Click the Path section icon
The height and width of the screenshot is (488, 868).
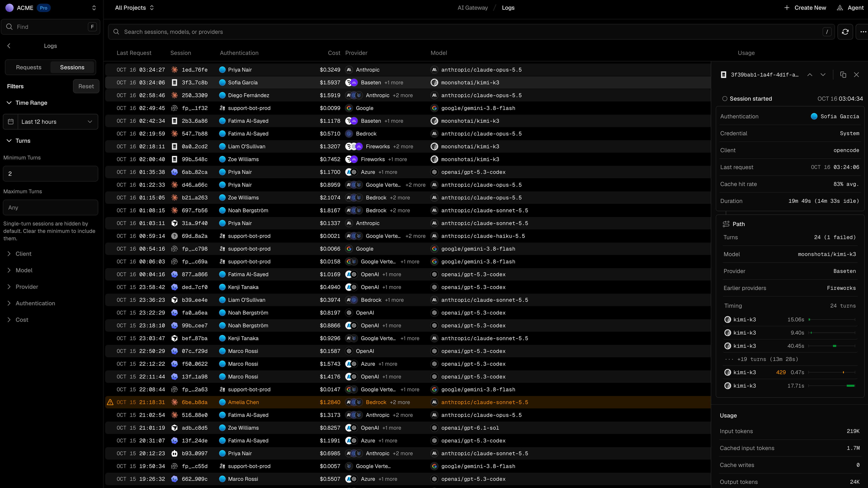(x=726, y=224)
